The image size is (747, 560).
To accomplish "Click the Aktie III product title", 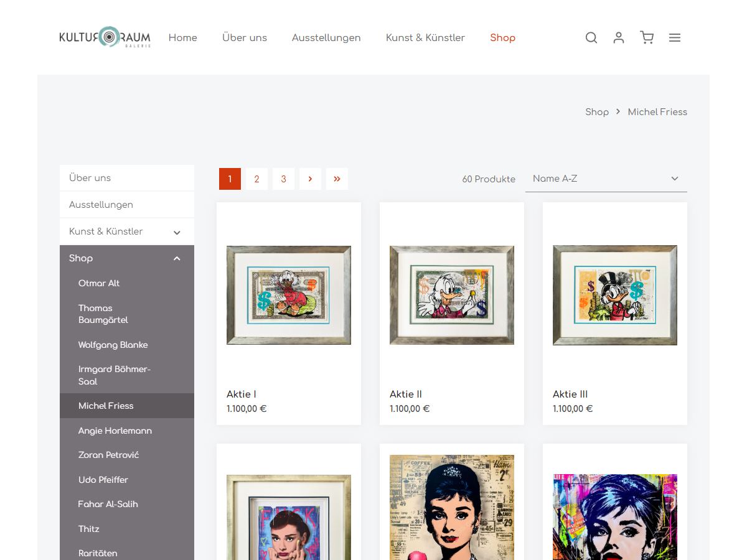I will coord(570,394).
